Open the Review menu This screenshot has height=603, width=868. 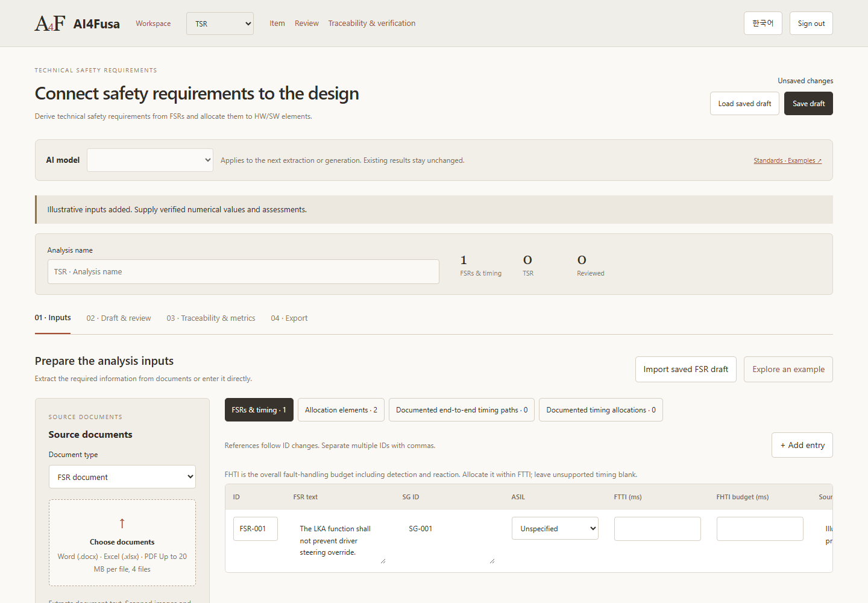[307, 24]
